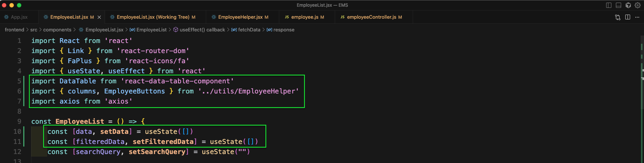Click DataTable identifier on line 5
This screenshot has width=644, height=163.
[78, 81]
